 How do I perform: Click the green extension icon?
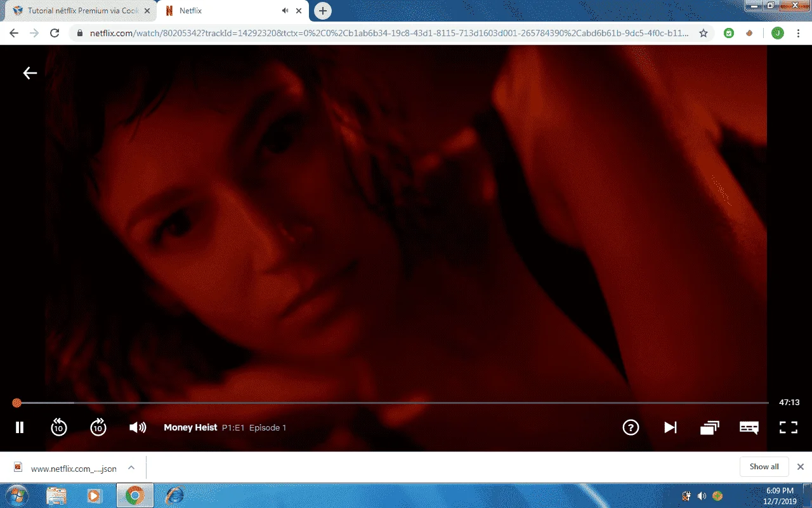[729, 33]
